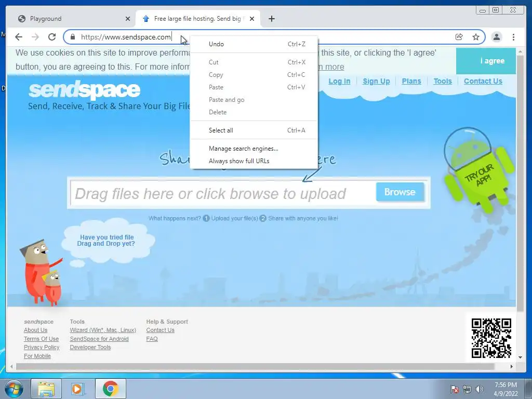The height and width of the screenshot is (399, 532).
Task: Open the FAQ footer link
Action: click(152, 339)
